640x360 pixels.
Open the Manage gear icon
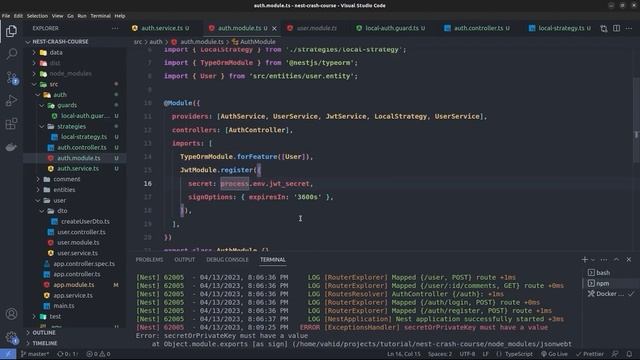tap(11, 337)
